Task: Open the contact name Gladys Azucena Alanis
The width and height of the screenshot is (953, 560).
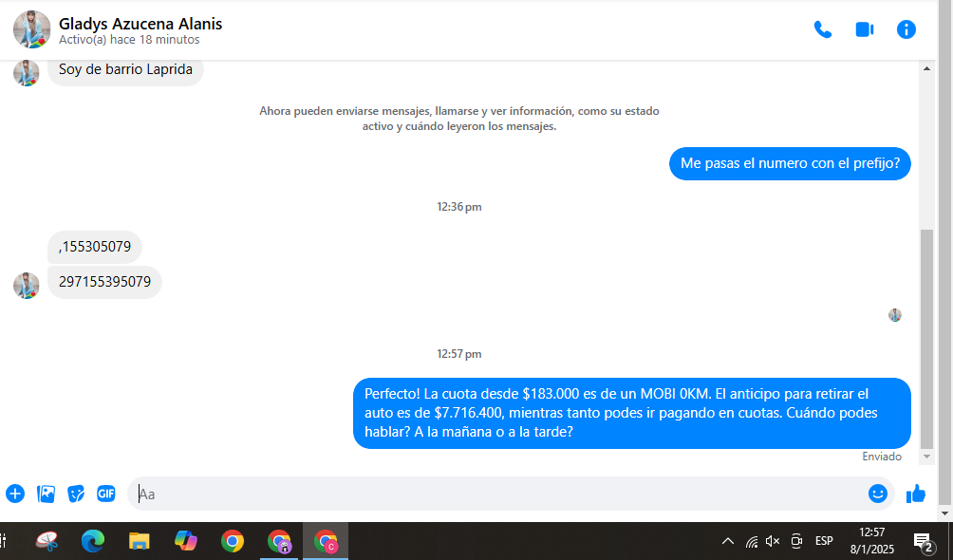Action: click(x=140, y=24)
